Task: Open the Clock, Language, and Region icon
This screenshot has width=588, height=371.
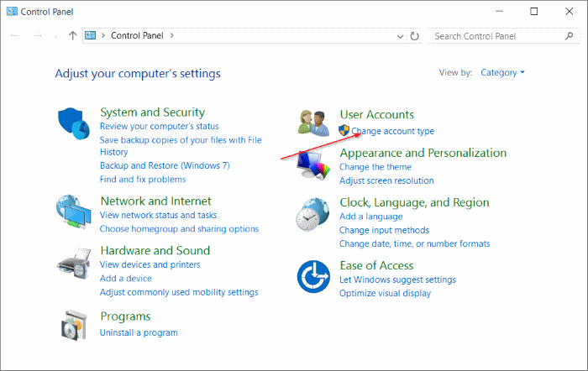Action: (312, 215)
